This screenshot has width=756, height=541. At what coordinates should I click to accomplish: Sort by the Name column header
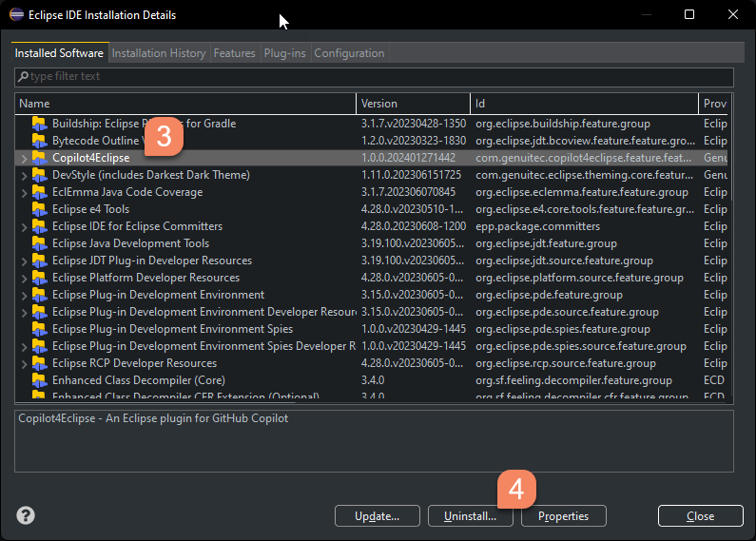point(185,104)
